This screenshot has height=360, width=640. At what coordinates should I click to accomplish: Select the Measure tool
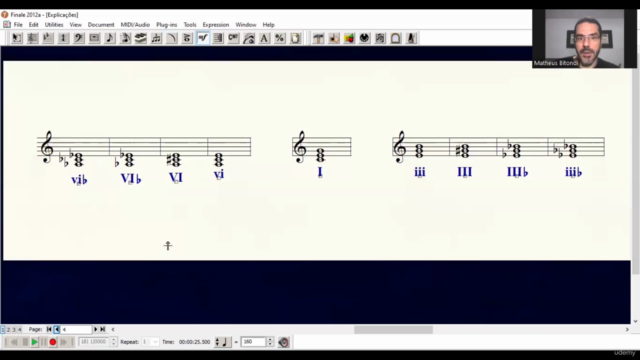pyautogui.click(x=94, y=38)
